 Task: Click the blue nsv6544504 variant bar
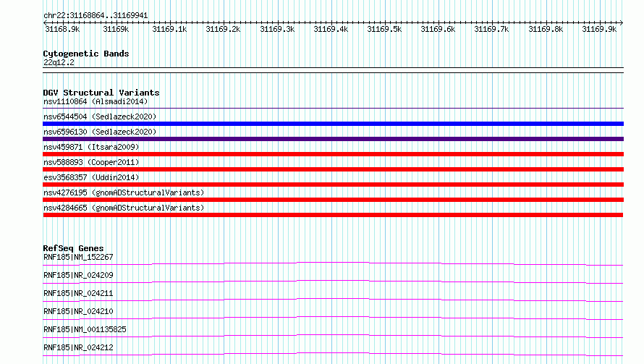point(333,124)
